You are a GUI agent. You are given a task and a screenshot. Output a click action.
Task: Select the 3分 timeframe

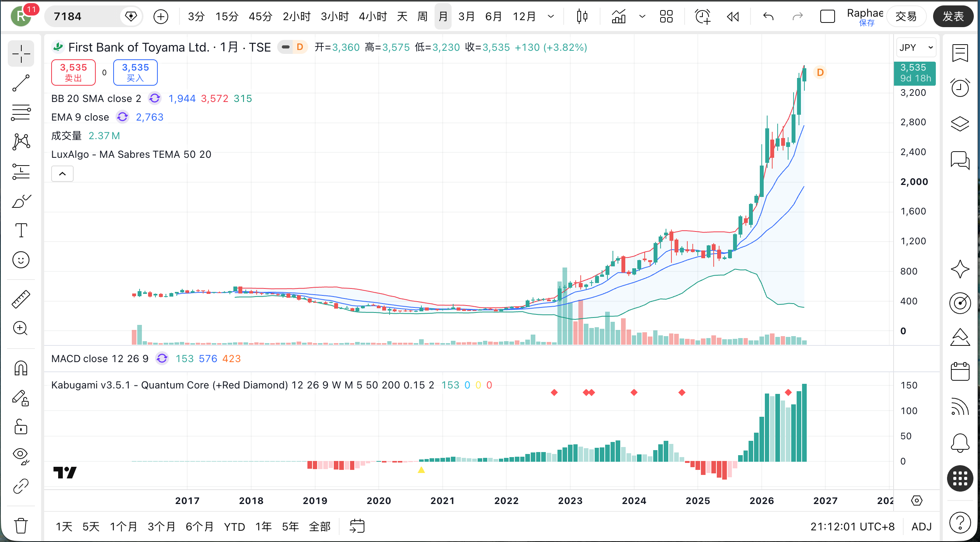point(196,17)
